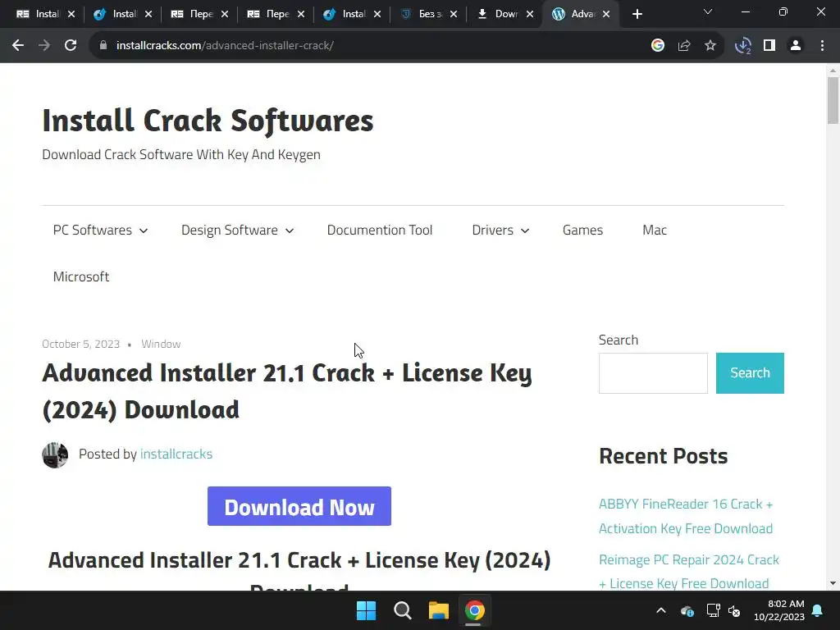Open the Games menu item
Screen dimensions: 840x630
tap(582, 230)
